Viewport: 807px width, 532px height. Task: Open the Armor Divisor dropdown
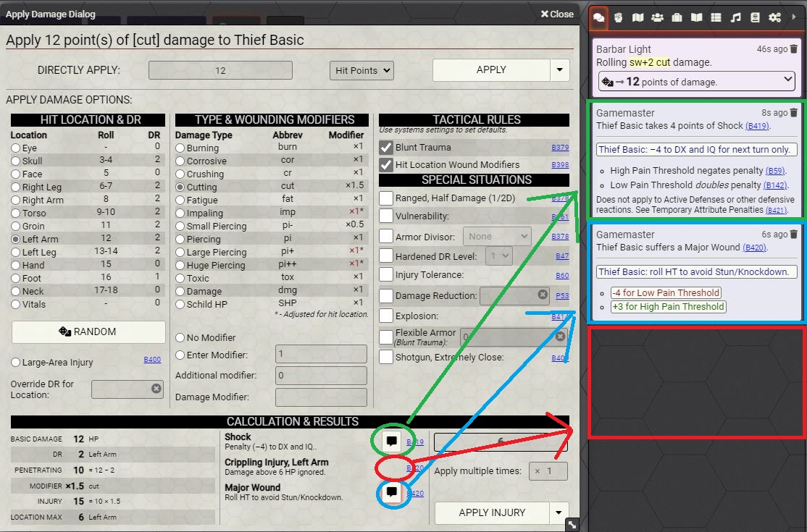(496, 235)
